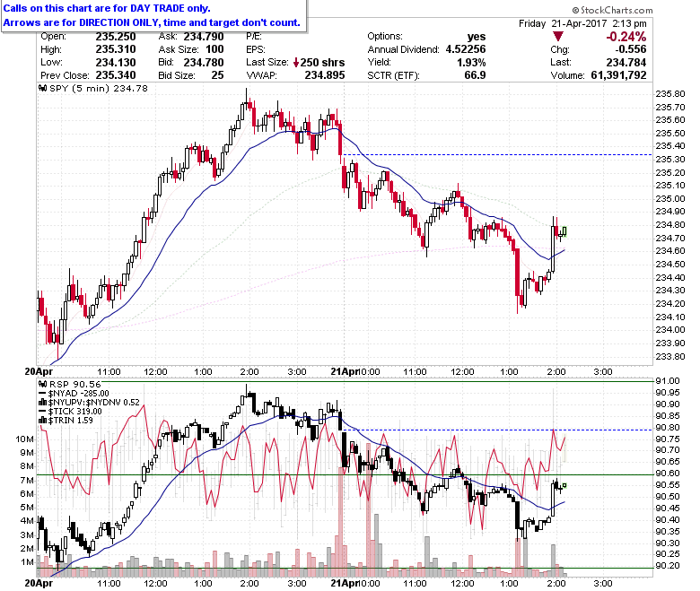This screenshot has width=700, height=591.
Task: Click the 'Calls on this chart are for DAY TRADE only.' note
Action: (107, 8)
